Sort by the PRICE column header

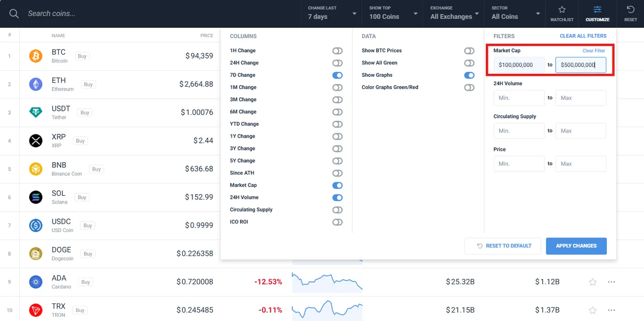point(206,36)
